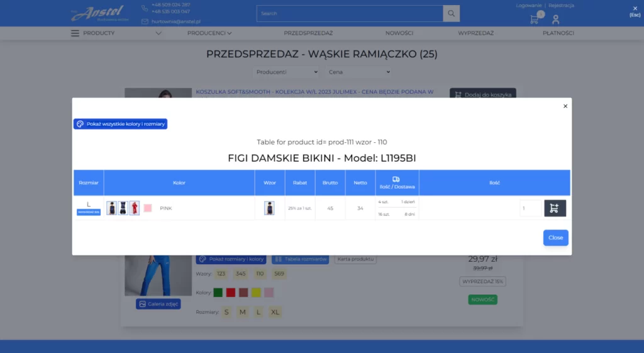Click the search magnifier icon in header
This screenshot has height=353, width=644.
(452, 14)
